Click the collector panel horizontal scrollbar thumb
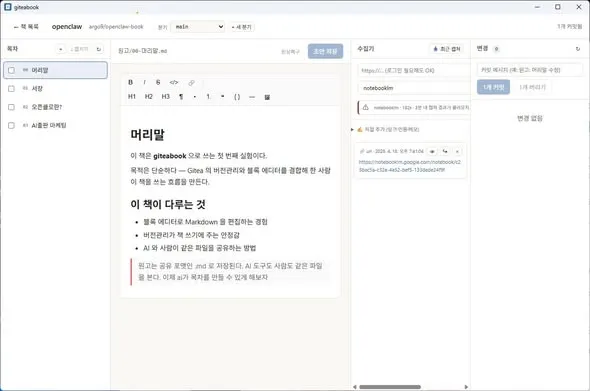Viewport: 590px width, 391px height. tap(390, 387)
